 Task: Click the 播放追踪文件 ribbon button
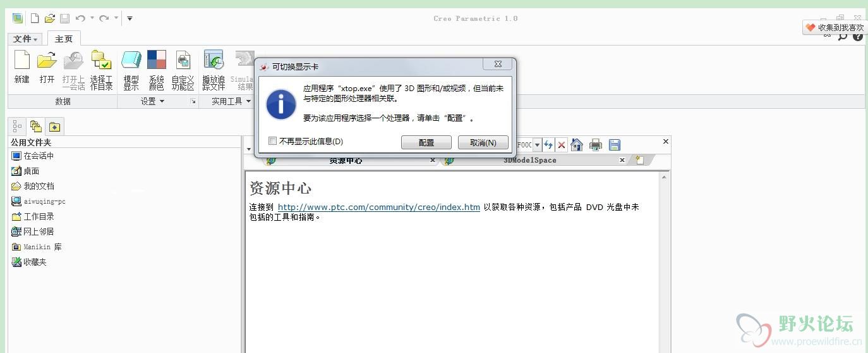[x=214, y=71]
